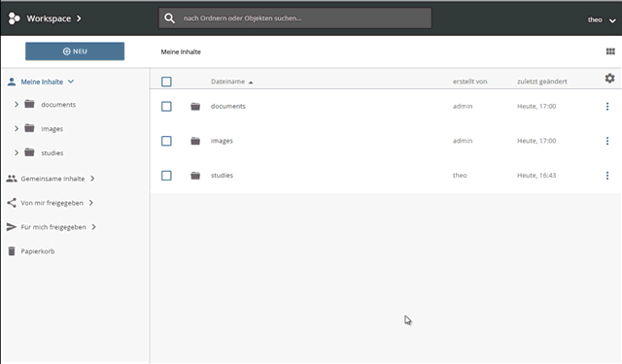Click the NEU button
Image resolution: width=622 pixels, height=364 pixels.
point(75,51)
